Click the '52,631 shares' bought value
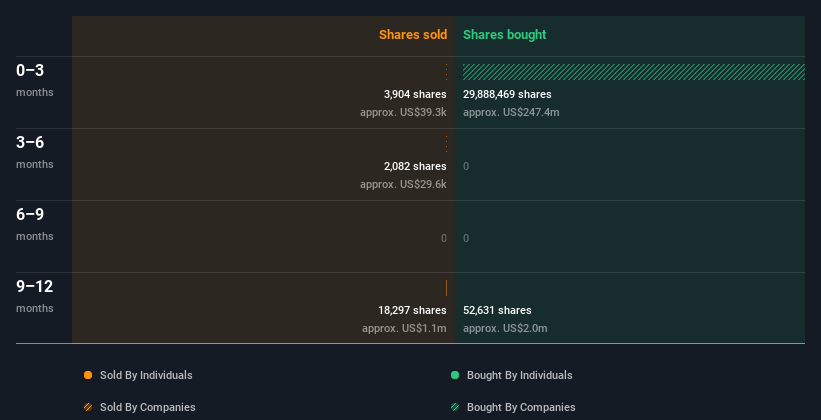The image size is (821, 420). (497, 310)
